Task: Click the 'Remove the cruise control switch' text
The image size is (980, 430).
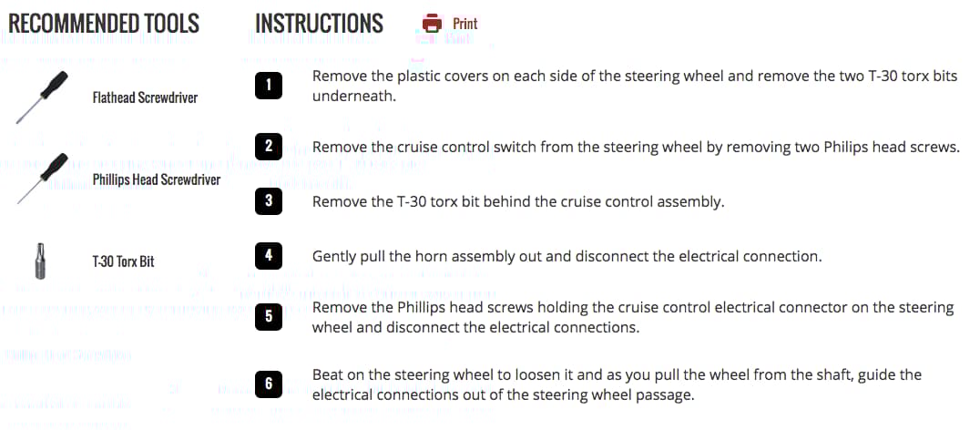Action: point(636,147)
